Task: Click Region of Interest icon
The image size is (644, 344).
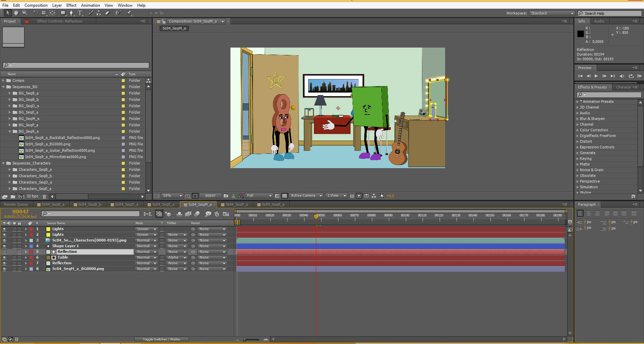Action: coord(277,196)
